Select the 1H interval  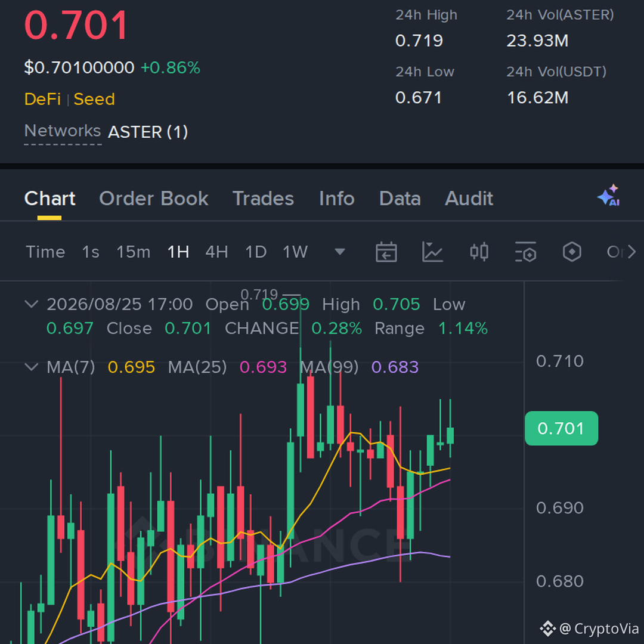click(x=178, y=252)
